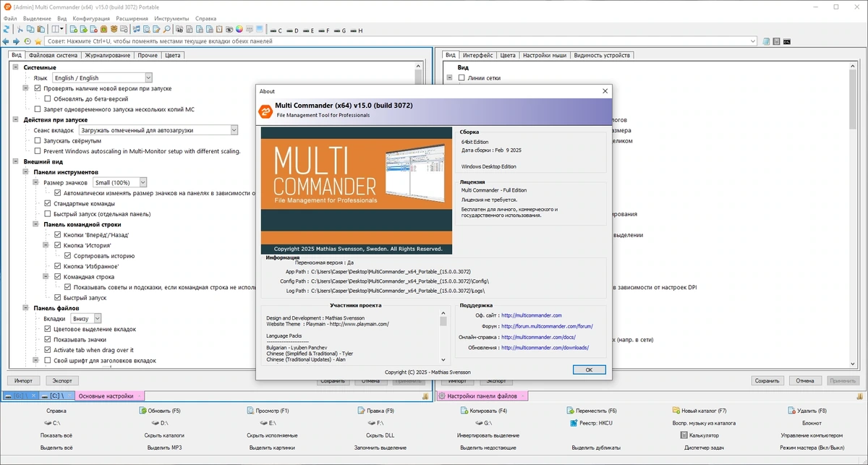Click Новый каталог (F7) in the button bar
The height and width of the screenshot is (465, 868).
point(699,411)
